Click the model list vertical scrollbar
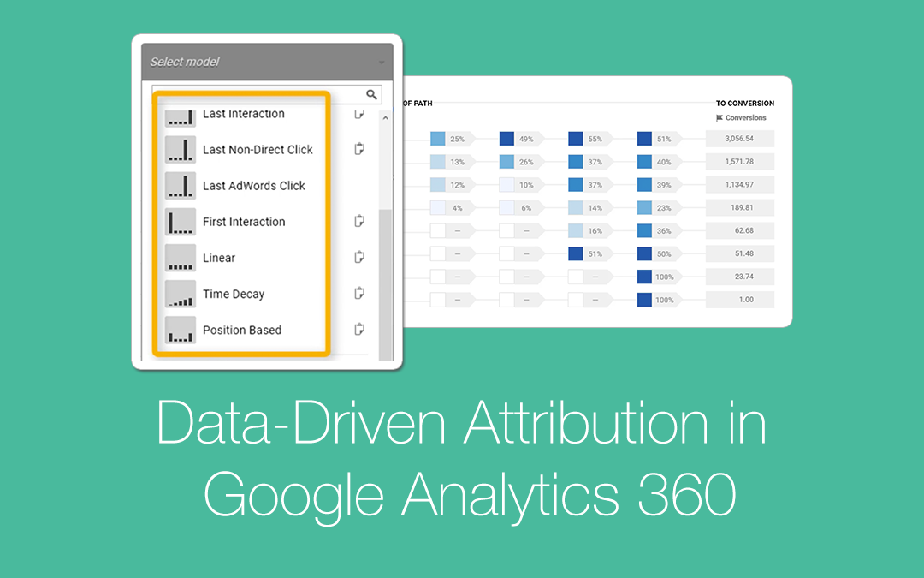Viewport: 924px width, 578px height. [x=385, y=283]
